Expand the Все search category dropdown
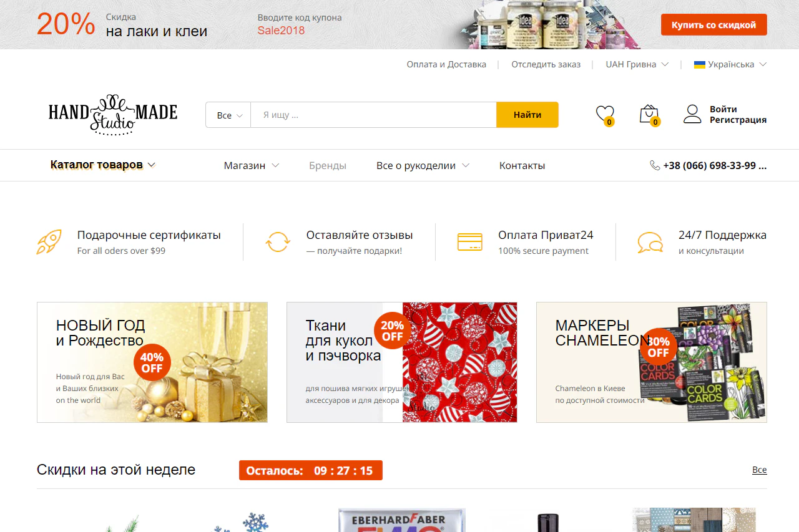This screenshot has height=532, width=799. pos(229,115)
